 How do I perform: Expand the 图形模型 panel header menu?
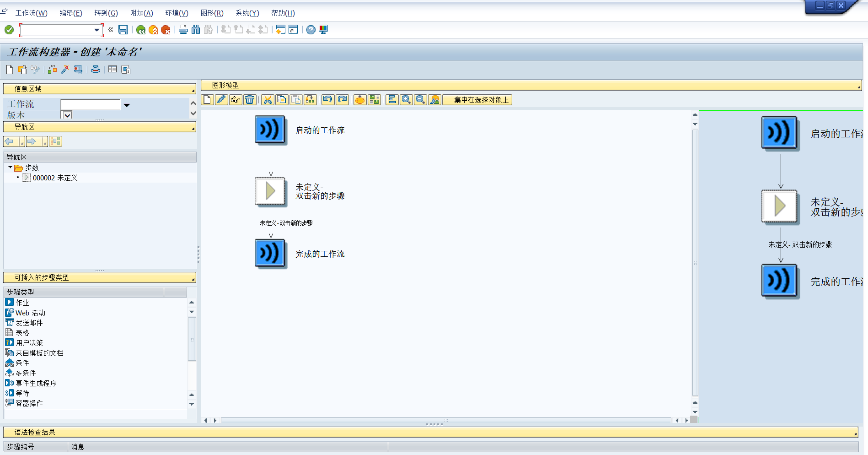tap(859, 87)
